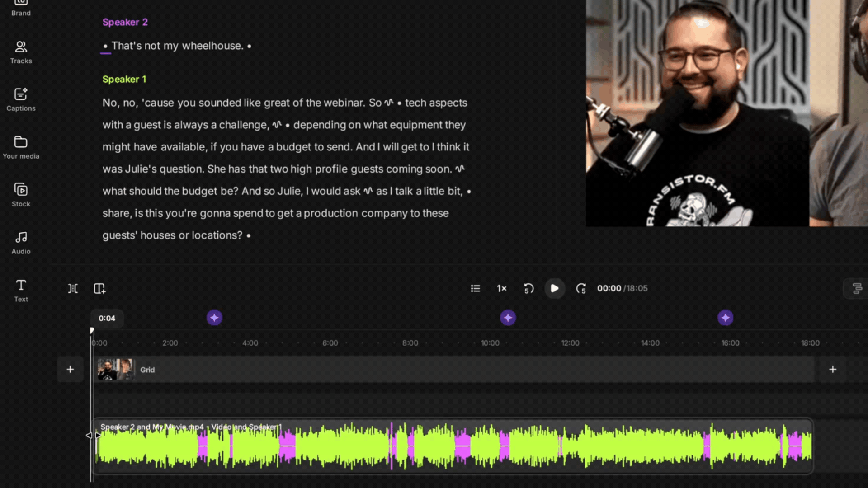Viewport: 868px width, 488px height.
Task: Open the Captions panel
Action: point(21,100)
